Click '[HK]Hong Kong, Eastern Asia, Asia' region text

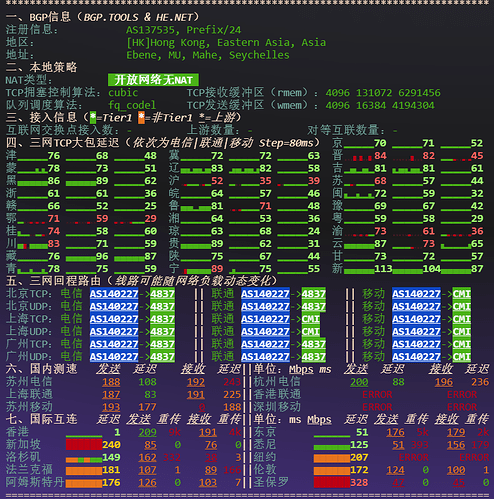click(x=226, y=43)
